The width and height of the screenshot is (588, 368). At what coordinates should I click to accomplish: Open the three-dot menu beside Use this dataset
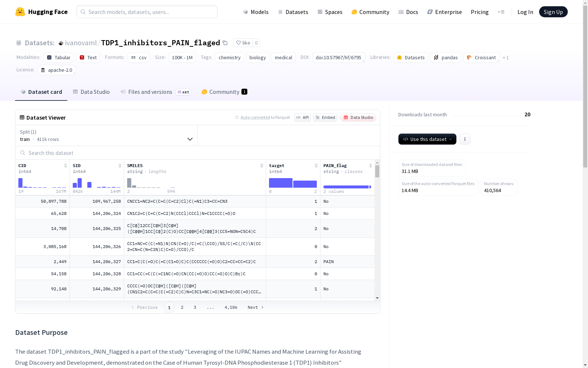(x=465, y=139)
